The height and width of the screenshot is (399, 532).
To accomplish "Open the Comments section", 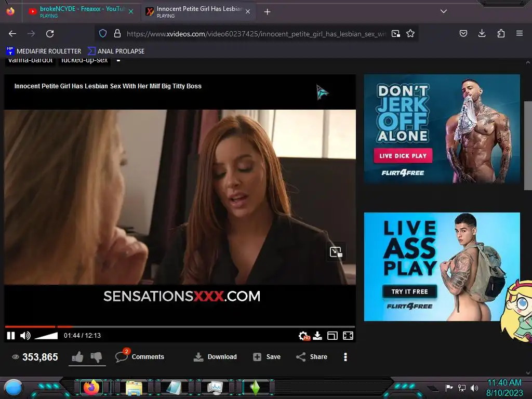I will 139,356.
